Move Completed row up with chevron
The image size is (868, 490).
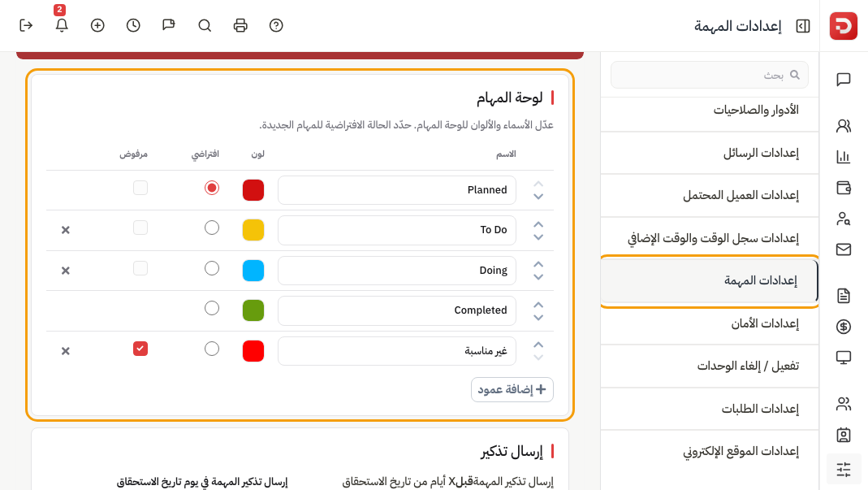click(x=538, y=304)
